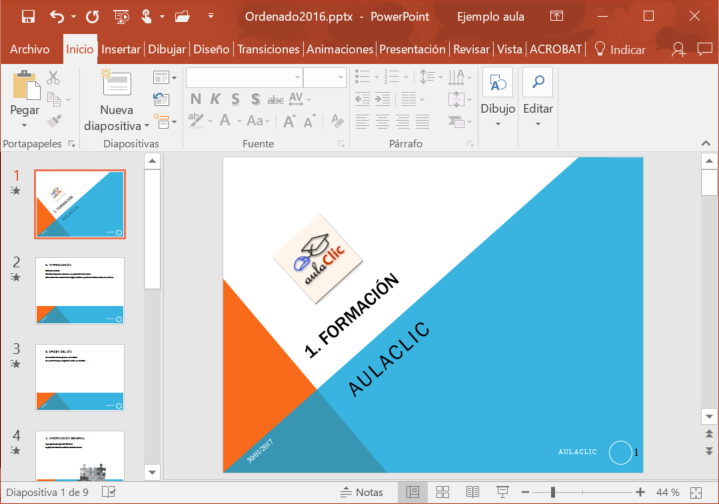Toggle text shadow S
719x504 pixels.
255,99
